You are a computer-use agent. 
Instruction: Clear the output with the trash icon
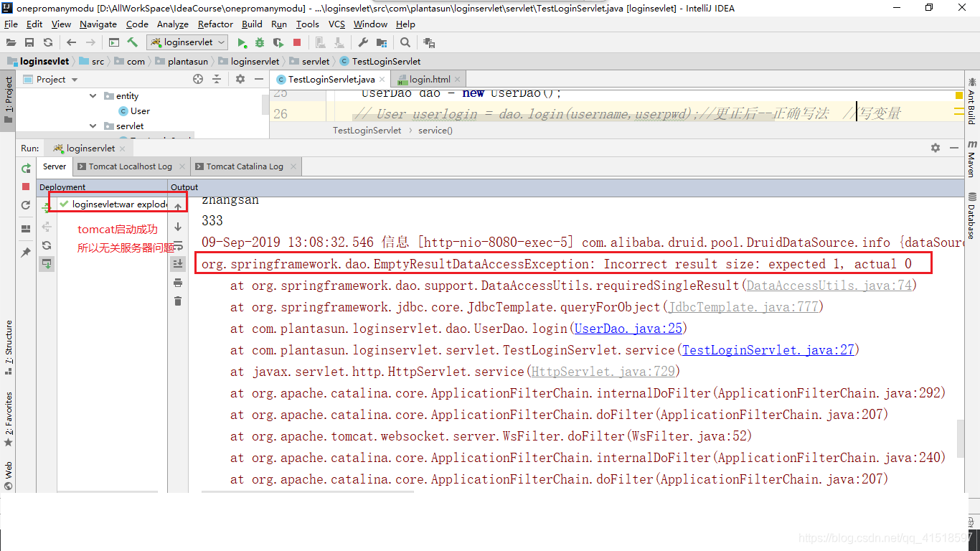[178, 301]
